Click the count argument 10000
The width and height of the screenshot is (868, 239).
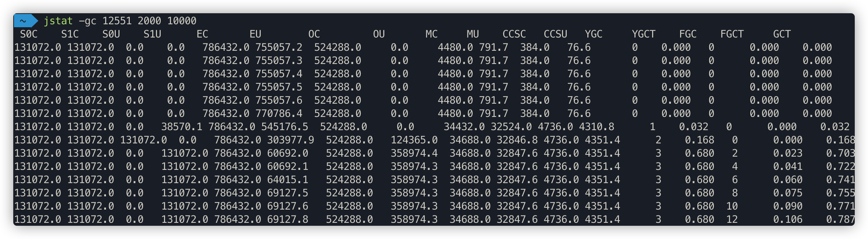(182, 21)
